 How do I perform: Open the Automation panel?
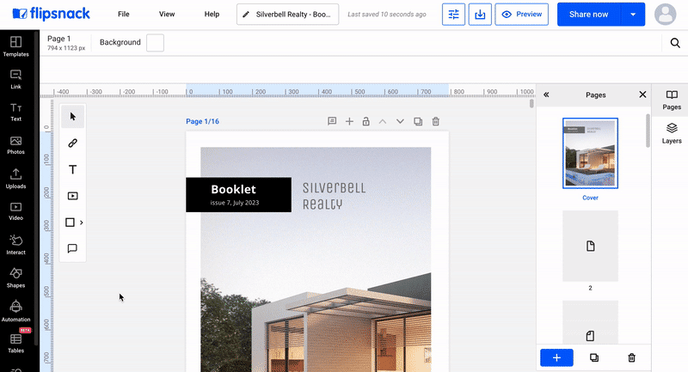pos(16,311)
